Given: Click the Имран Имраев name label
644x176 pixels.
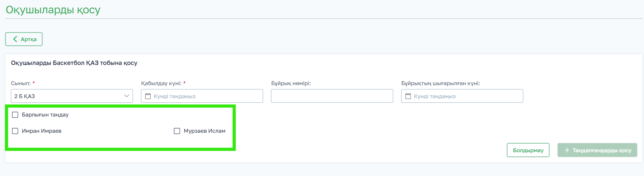Looking at the screenshot, I should pyautogui.click(x=42, y=131).
